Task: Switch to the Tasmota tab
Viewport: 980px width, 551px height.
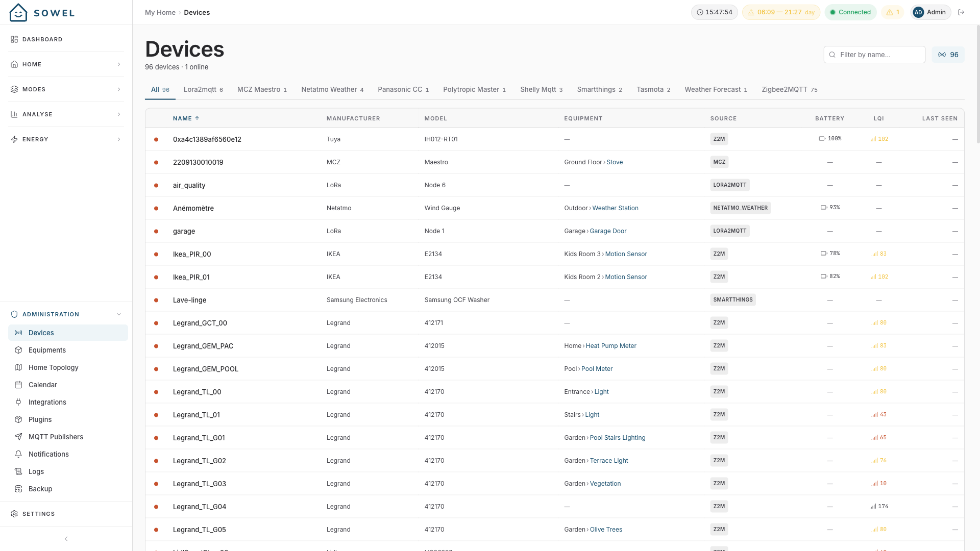Action: (x=653, y=89)
